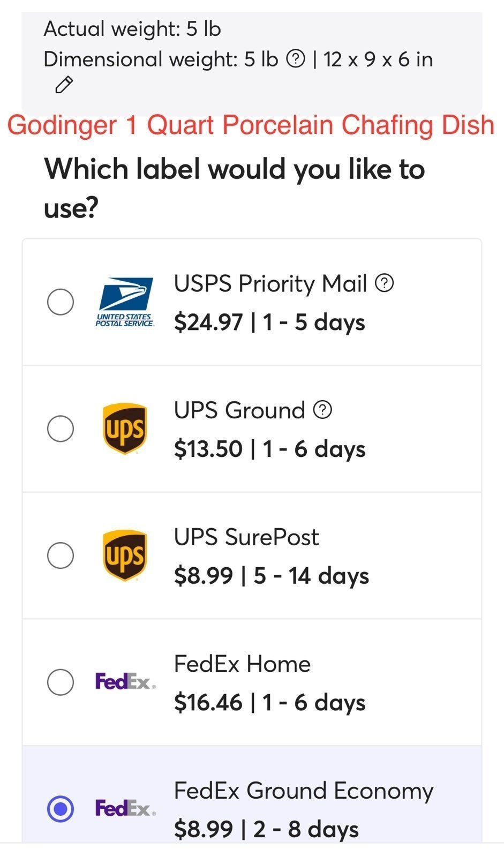Tap the Actual weight 5 lb text
This screenshot has width=504, height=857.
pos(132,28)
